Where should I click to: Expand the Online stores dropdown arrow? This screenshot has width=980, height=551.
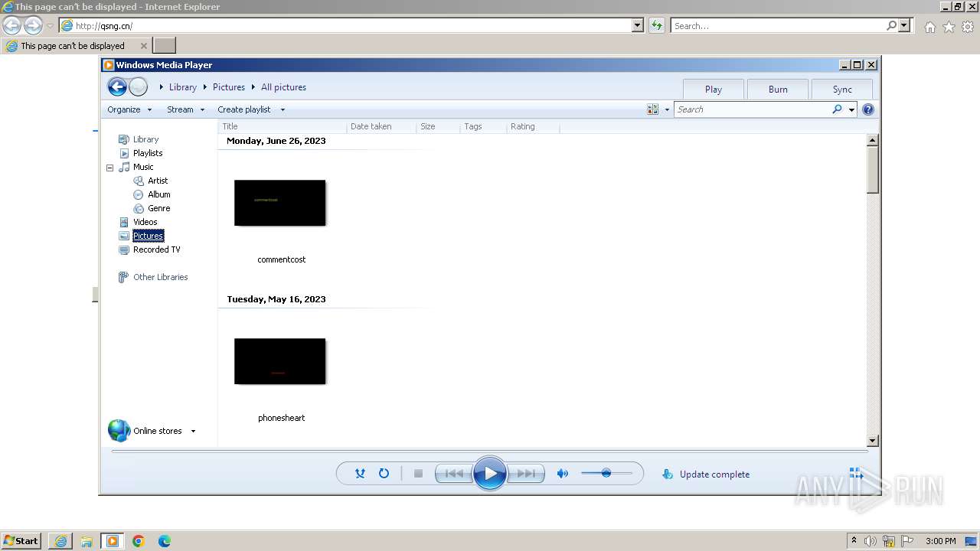[x=193, y=431]
